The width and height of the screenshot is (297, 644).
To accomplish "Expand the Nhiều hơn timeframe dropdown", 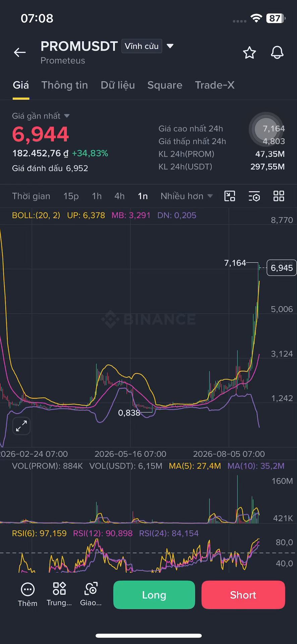I will point(187,196).
